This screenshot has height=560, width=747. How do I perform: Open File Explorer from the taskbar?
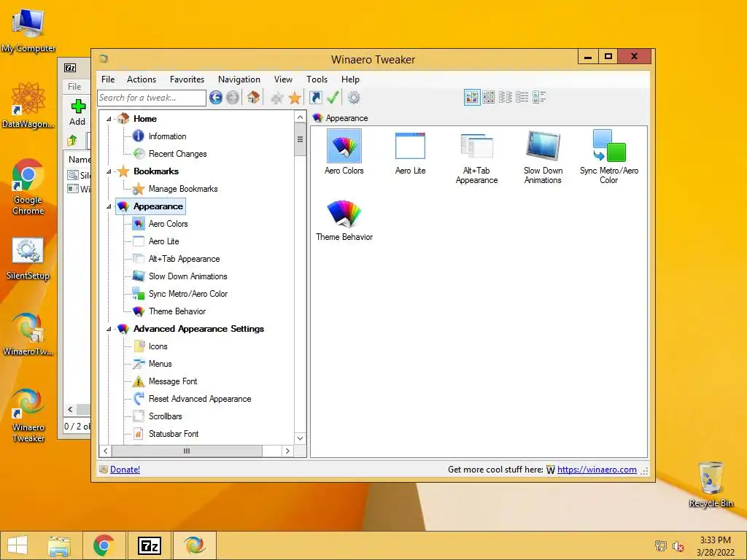coord(59,545)
